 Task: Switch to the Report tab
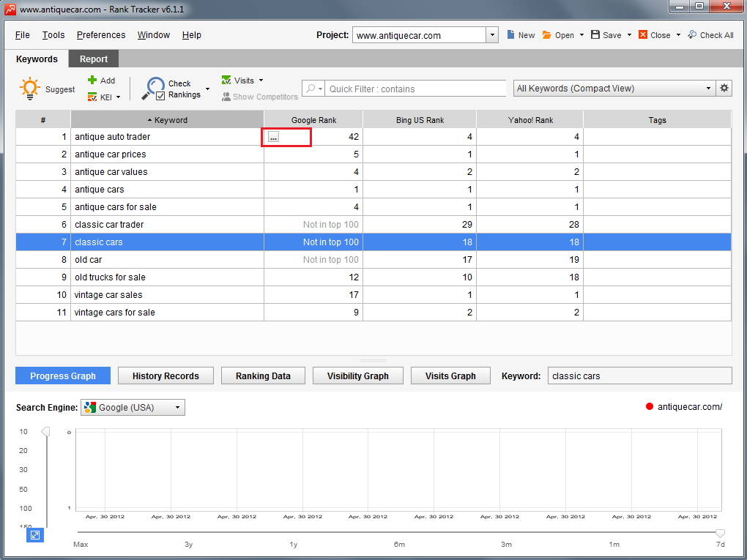click(94, 59)
